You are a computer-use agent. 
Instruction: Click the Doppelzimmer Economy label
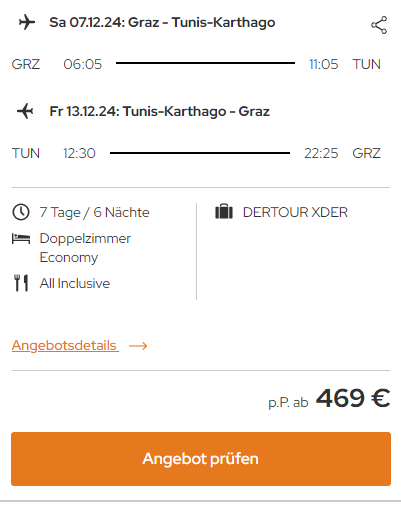(85, 248)
